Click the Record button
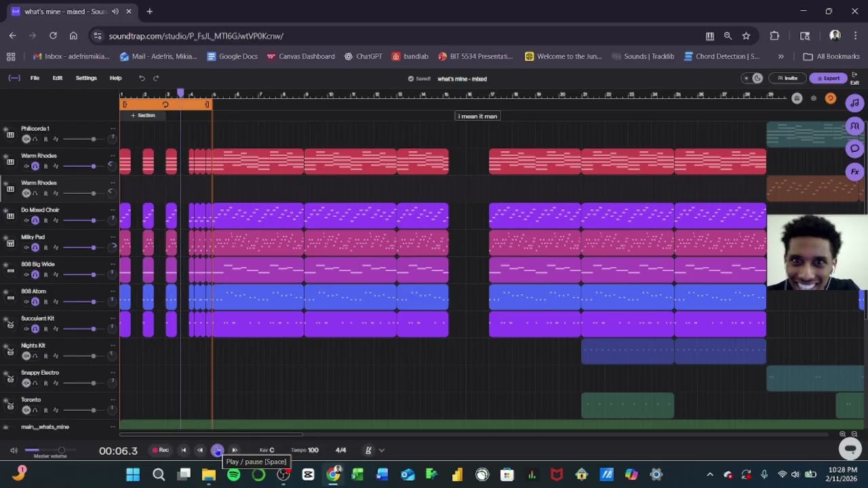Viewport: 868px width, 488px height. (x=161, y=450)
